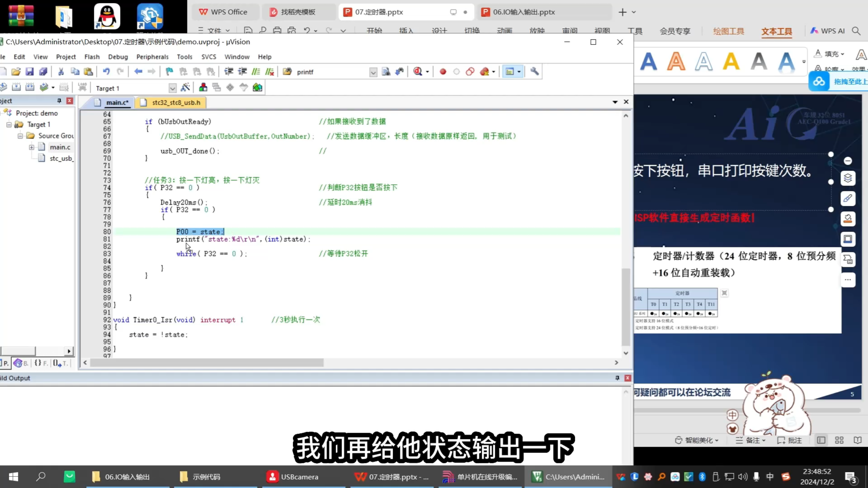This screenshot has width=868, height=488.
Task: Toggle the insert breakpoint red circle icon
Action: click(443, 72)
